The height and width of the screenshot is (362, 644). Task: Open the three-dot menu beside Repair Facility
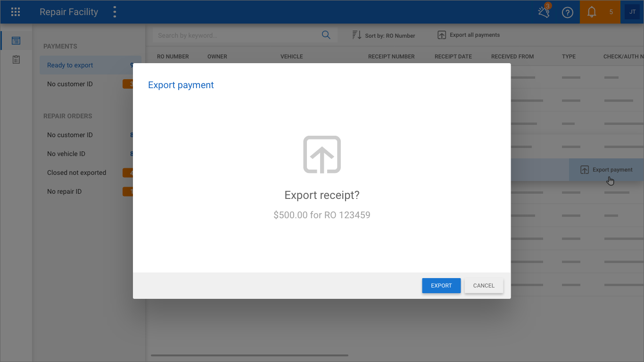115,12
